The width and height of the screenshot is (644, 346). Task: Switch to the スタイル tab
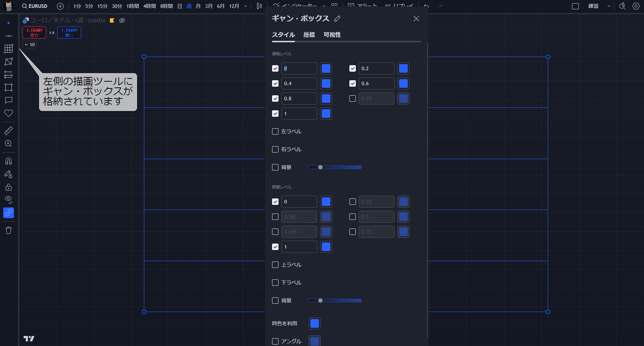283,35
